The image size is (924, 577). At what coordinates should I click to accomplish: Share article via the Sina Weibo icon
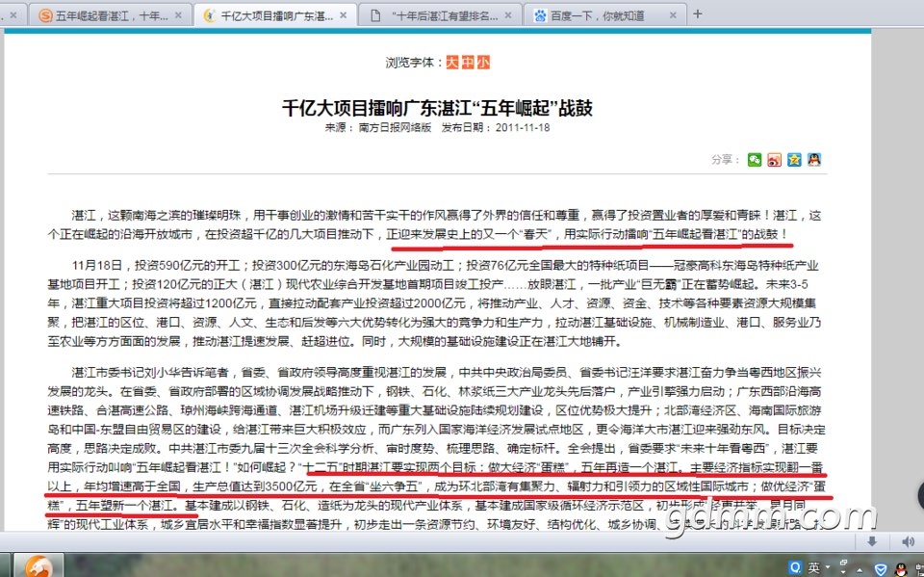coord(774,160)
